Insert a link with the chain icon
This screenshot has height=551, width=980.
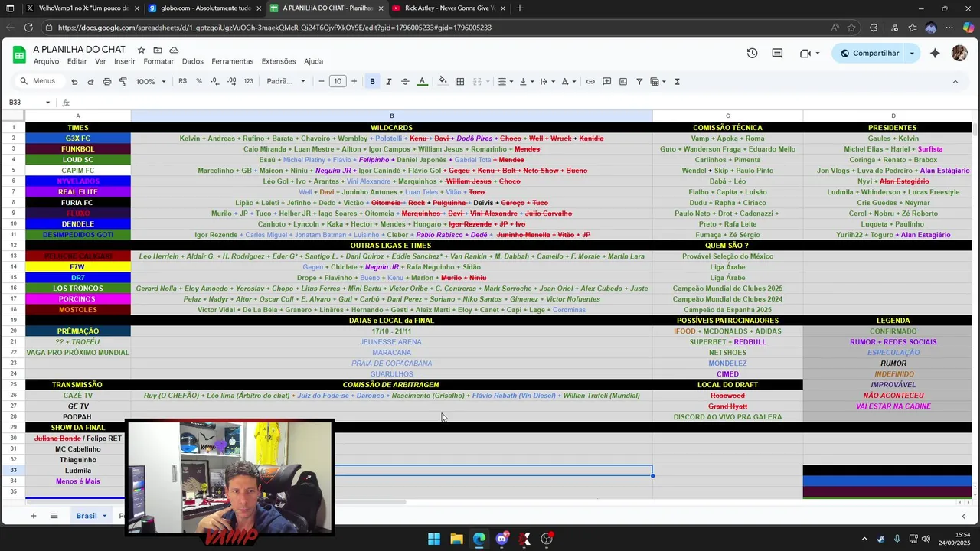click(590, 81)
